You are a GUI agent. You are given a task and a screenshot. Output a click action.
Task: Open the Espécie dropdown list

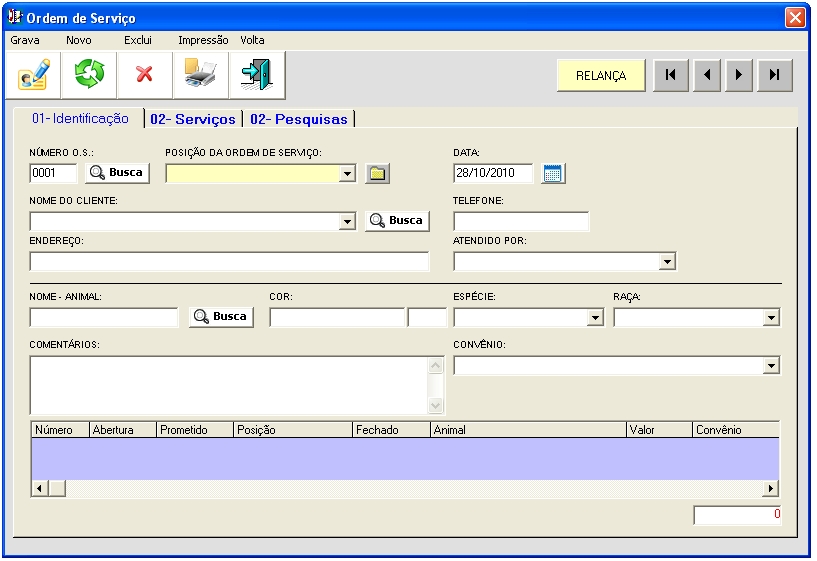595,318
